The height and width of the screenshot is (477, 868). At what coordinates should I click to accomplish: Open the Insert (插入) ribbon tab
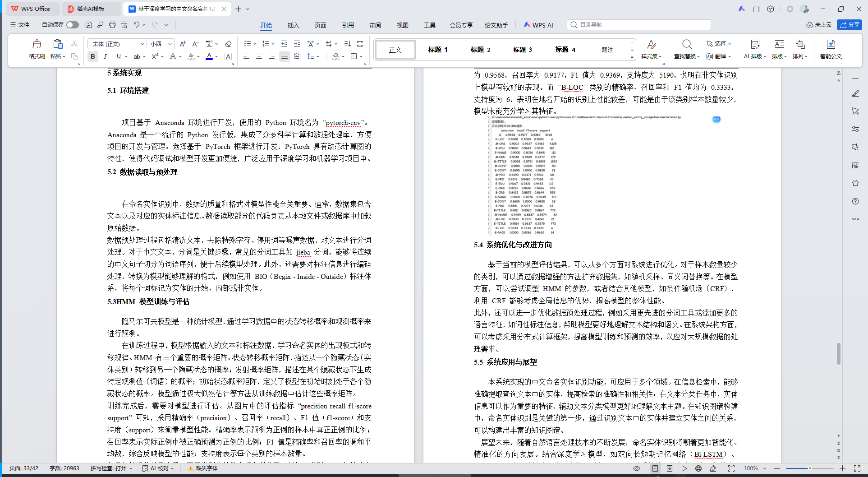tap(294, 25)
